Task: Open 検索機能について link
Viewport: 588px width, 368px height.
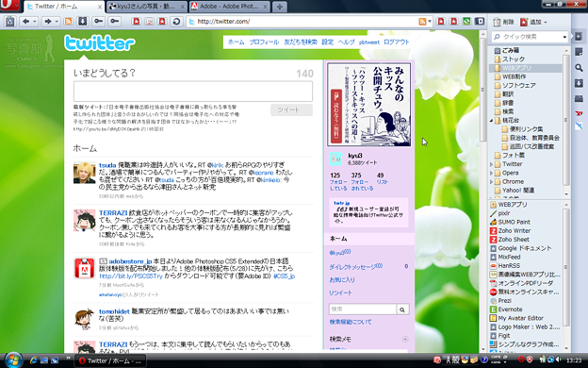Action: coord(351,322)
